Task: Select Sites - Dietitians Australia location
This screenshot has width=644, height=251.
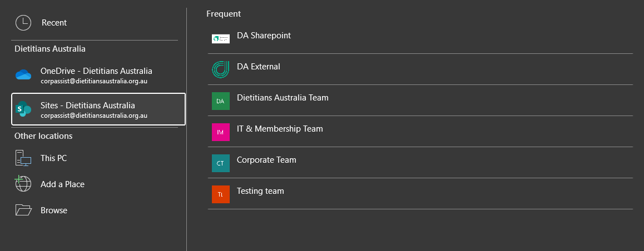Action: [88, 106]
